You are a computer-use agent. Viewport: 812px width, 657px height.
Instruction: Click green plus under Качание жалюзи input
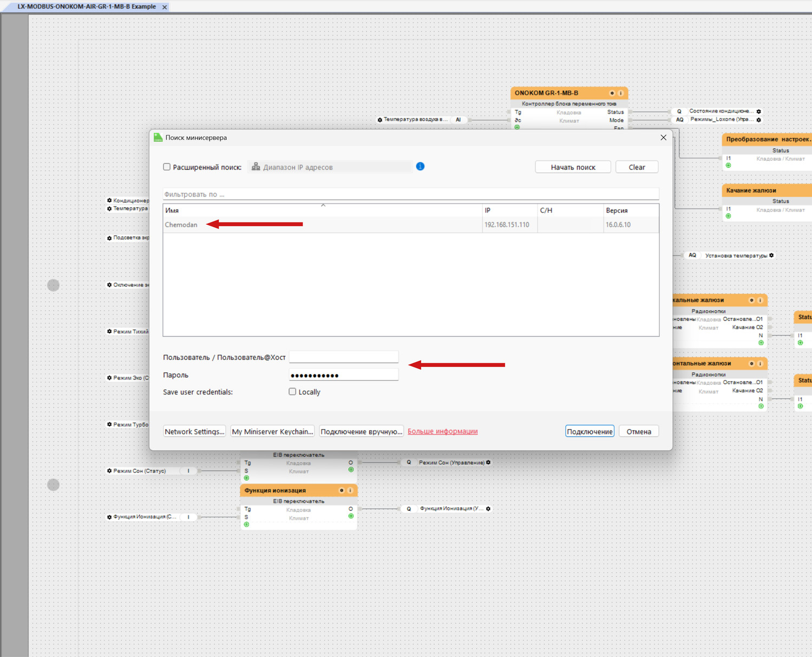pos(728,216)
